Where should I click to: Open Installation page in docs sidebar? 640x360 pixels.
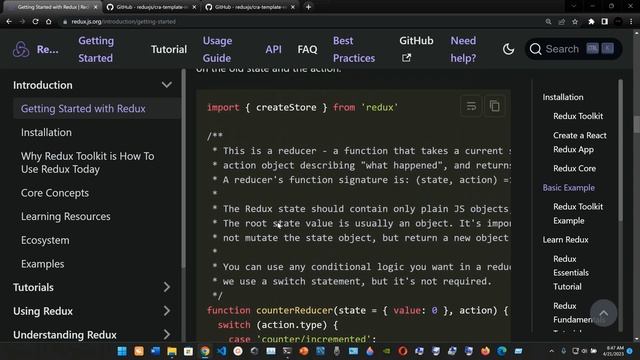(46, 132)
